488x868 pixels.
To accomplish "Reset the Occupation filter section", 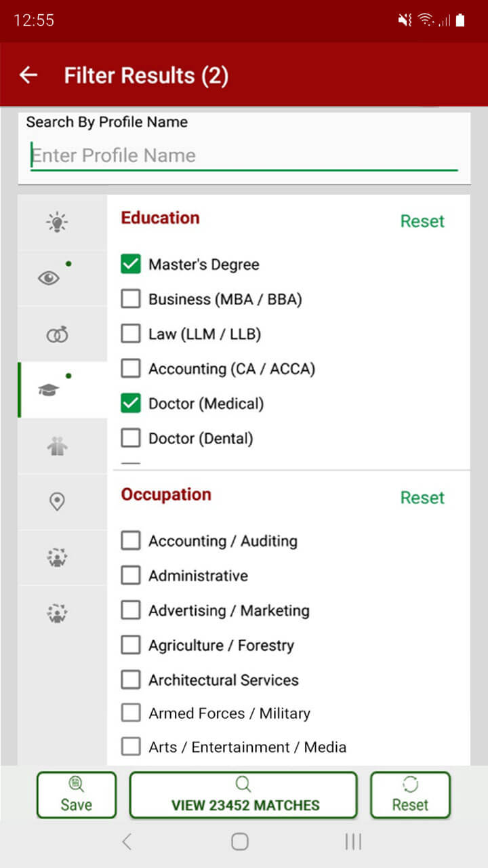I will click(x=422, y=498).
